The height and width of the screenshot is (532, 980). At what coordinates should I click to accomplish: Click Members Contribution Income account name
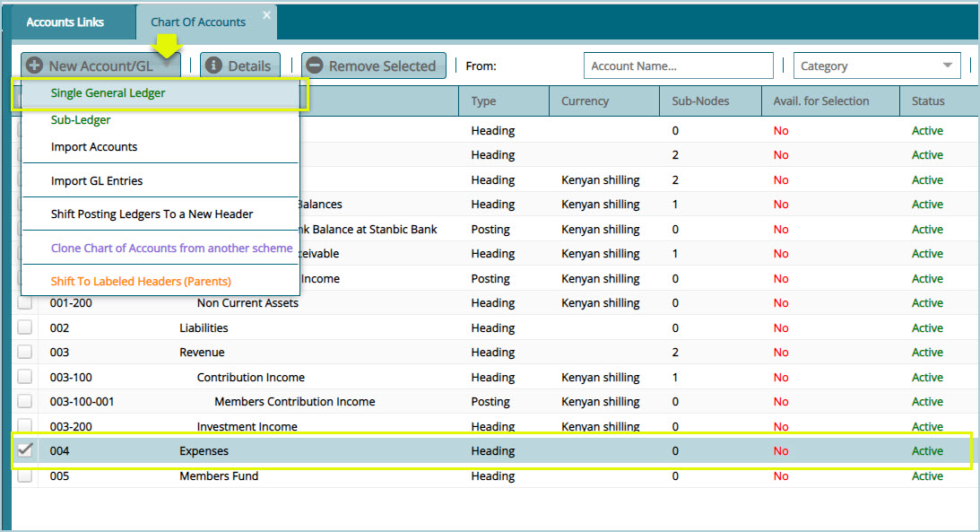tap(295, 401)
